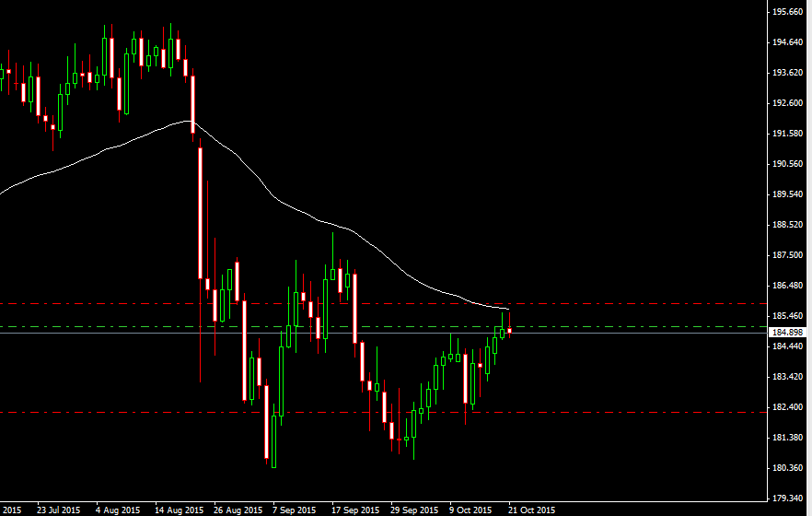Screen dimensions: 812x516
Task: Click the 181.380 price axis label
Action: pos(787,438)
